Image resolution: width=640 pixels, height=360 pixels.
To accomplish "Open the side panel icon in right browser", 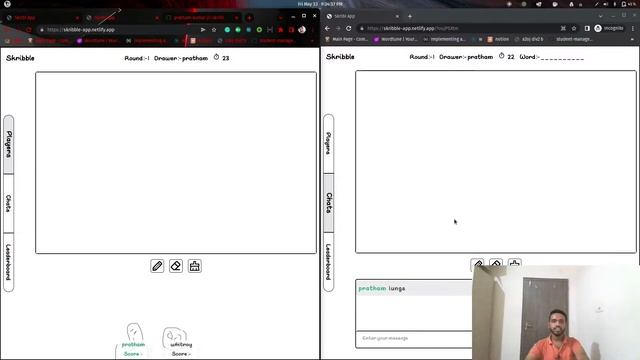I will click(587, 28).
